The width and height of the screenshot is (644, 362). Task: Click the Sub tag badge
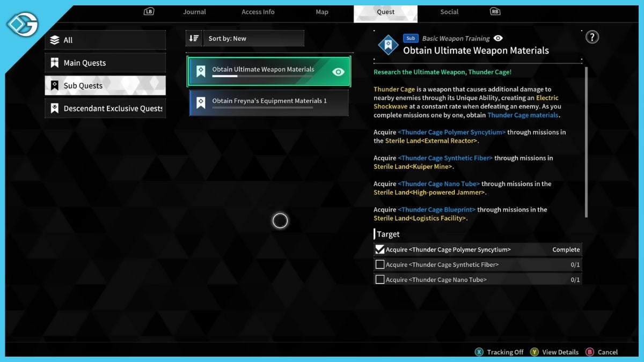411,38
